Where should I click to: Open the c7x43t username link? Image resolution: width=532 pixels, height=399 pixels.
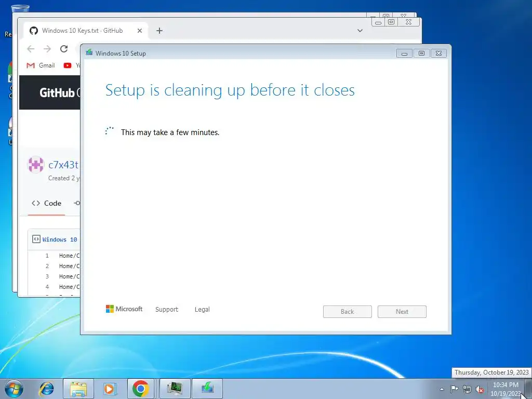click(x=63, y=165)
